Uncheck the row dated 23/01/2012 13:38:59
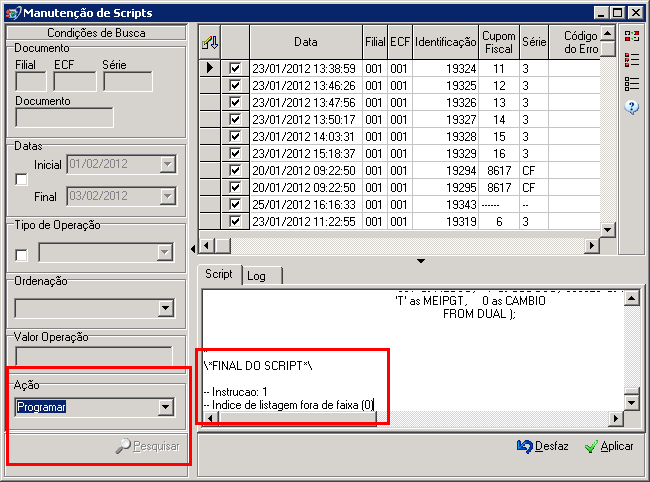 (235, 68)
